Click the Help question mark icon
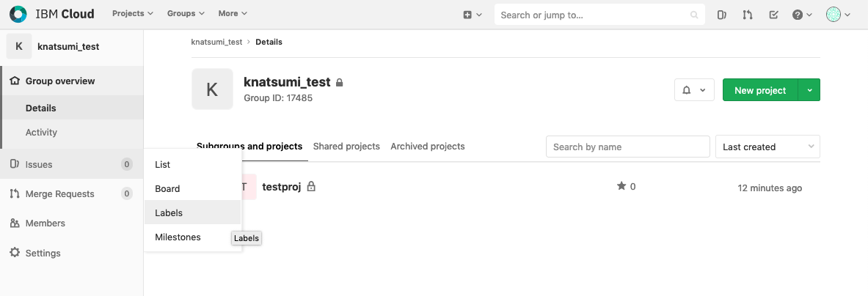Image resolution: width=868 pixels, height=296 pixels. click(x=798, y=15)
